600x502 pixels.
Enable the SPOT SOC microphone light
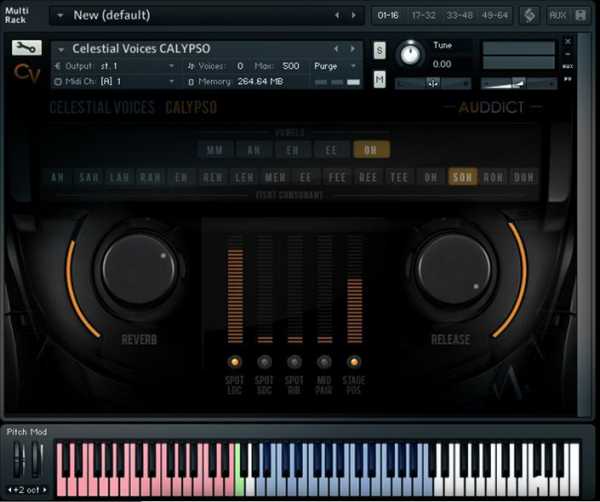(264, 362)
